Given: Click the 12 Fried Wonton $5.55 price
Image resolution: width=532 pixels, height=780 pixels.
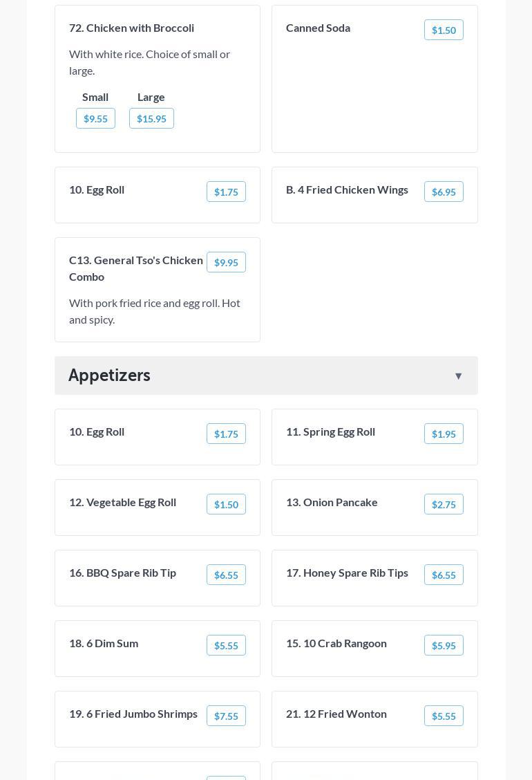Looking at the screenshot, I should (444, 716).
